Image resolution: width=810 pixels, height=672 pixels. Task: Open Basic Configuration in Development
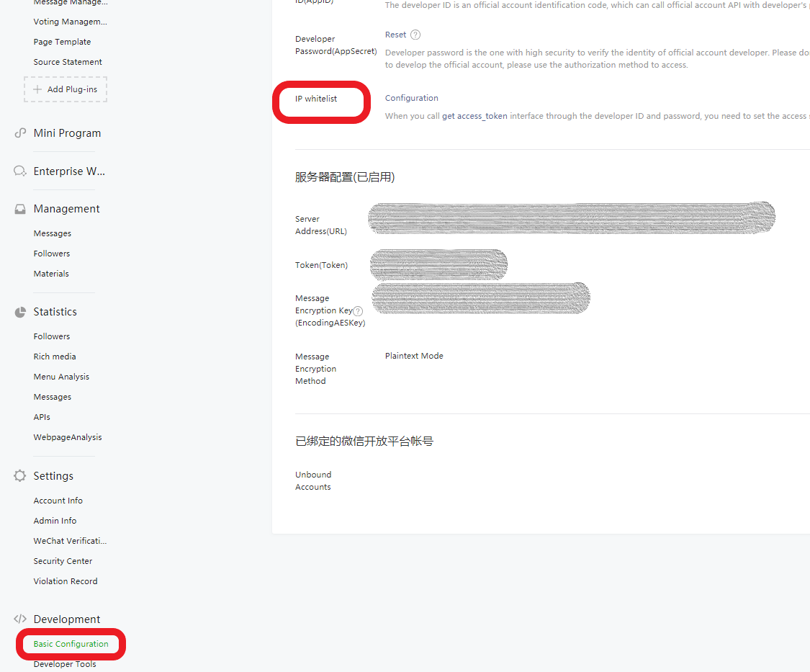point(71,644)
